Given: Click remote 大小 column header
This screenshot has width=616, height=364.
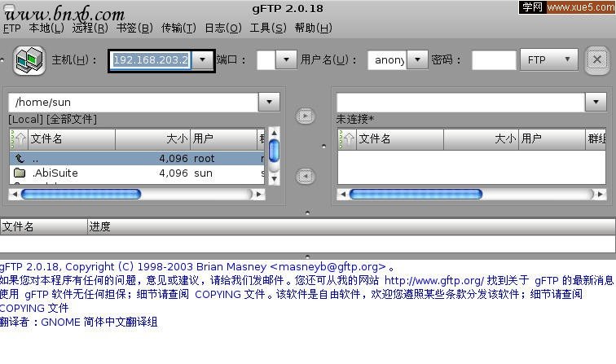Looking at the screenshot, I should (x=482, y=138).
